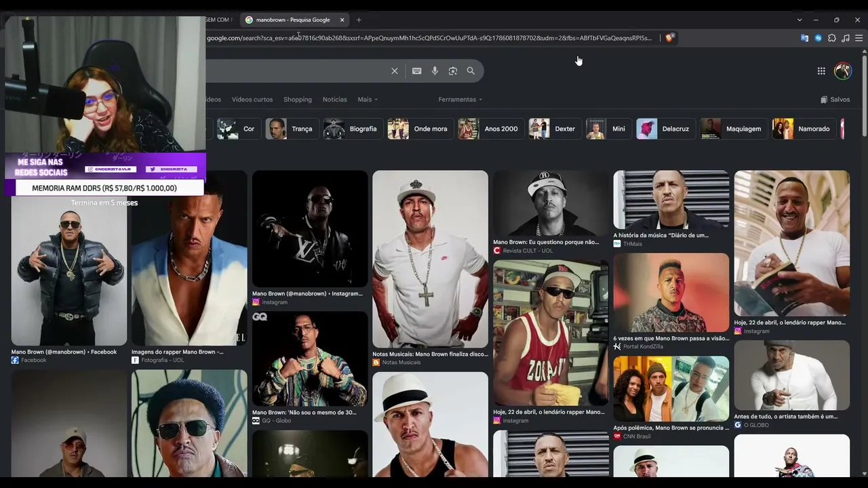Viewport: 868px width, 488px height.
Task: Click inside the Google search input
Action: pos(295,71)
